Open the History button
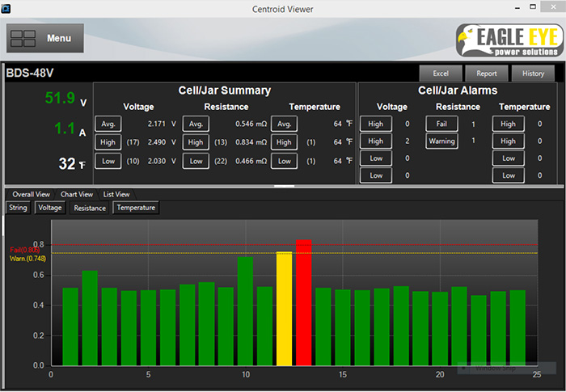The width and height of the screenshot is (566, 392). point(533,74)
